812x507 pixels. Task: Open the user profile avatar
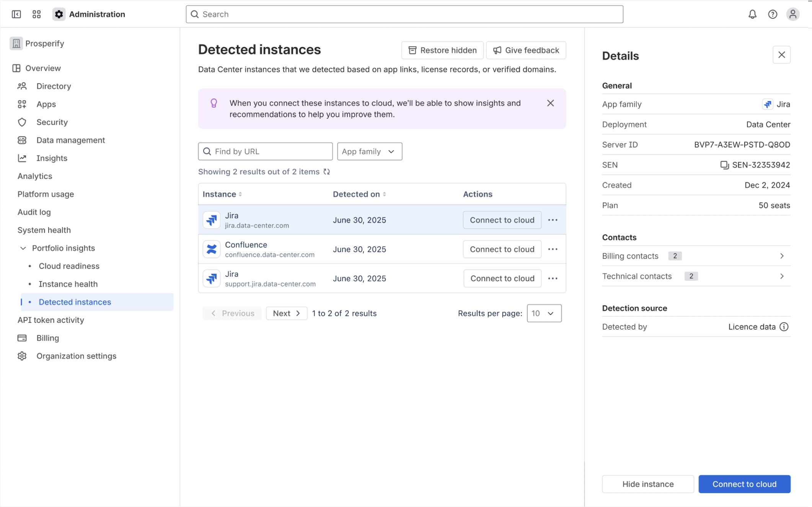(792, 14)
